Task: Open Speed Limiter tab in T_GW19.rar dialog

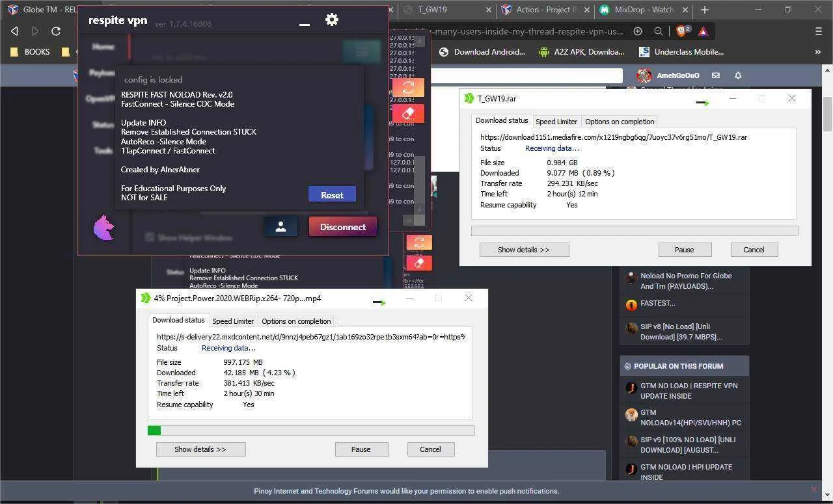Action: coord(556,122)
